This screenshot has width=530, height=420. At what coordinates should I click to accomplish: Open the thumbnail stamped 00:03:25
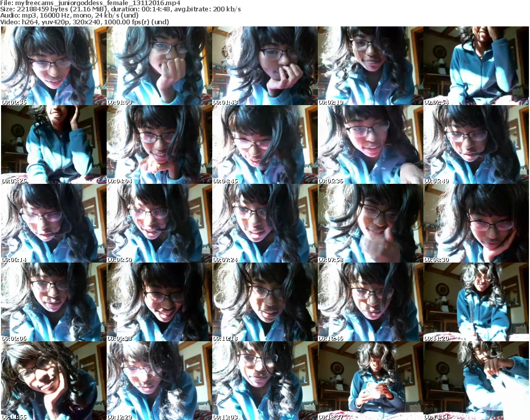point(54,144)
